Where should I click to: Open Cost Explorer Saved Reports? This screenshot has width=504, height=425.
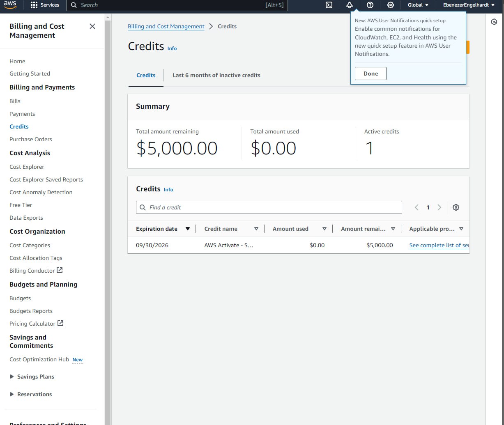[x=46, y=179]
